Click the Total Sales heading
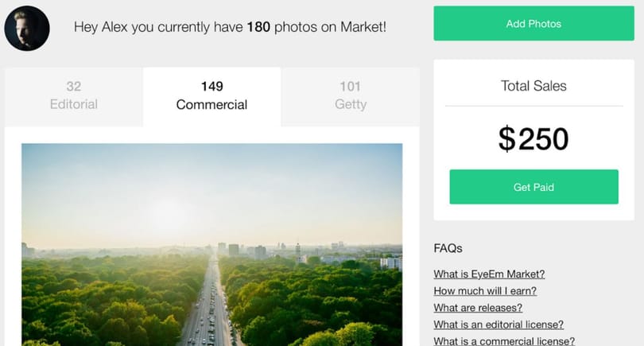 tap(533, 86)
